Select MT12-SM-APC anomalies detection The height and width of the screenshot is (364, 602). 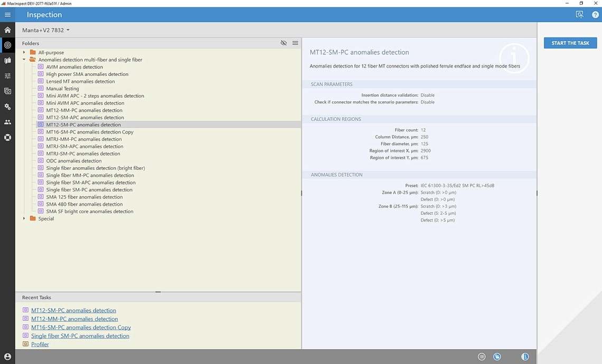click(x=85, y=117)
